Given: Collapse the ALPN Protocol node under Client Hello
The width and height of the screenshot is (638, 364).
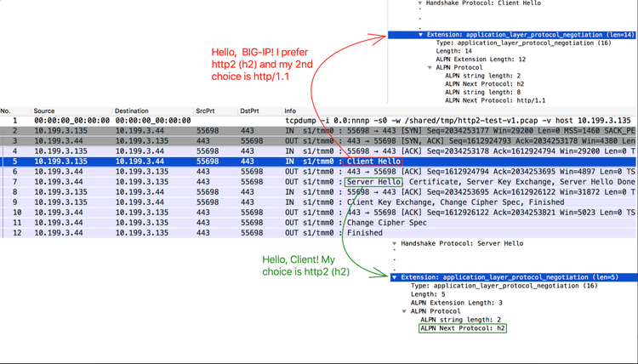Looking at the screenshot, I should 431,66.
